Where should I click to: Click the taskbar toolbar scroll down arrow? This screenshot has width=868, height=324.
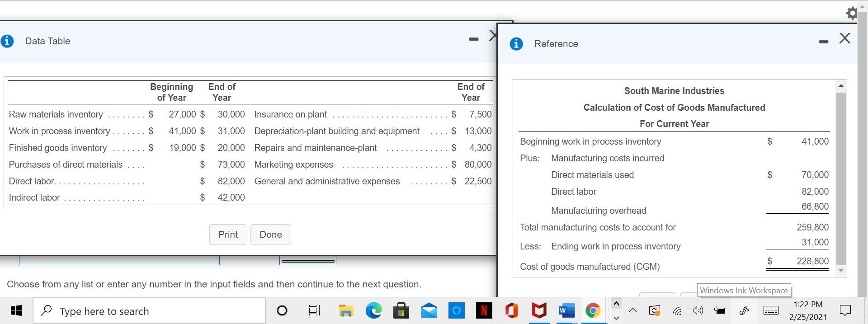pyautogui.click(x=616, y=318)
